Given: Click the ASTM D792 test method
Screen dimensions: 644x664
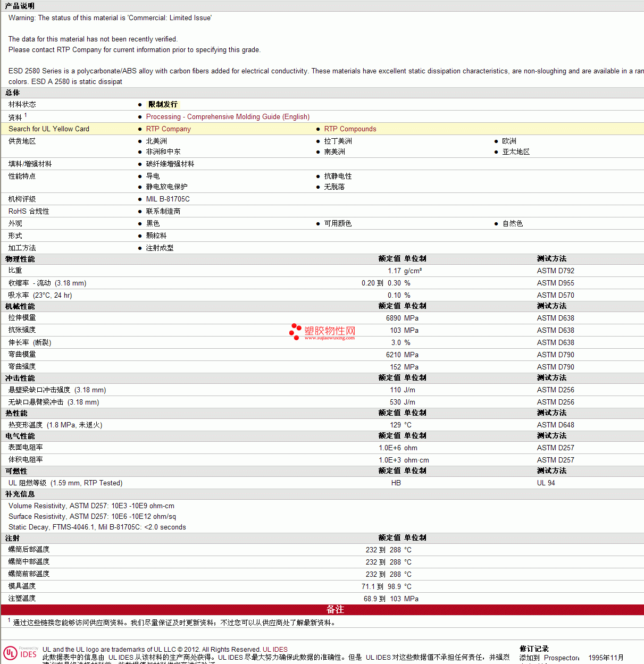Looking at the screenshot, I should (x=556, y=271).
